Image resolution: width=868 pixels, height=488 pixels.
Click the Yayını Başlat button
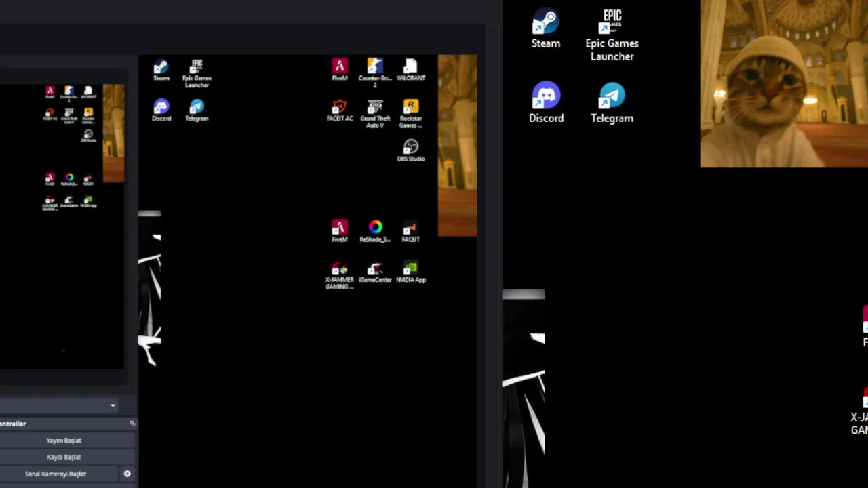tap(64, 440)
